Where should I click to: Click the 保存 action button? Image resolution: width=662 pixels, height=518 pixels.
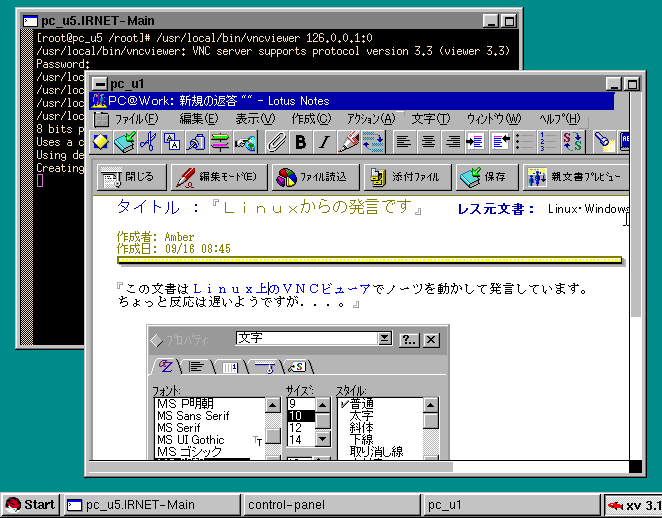tap(487, 177)
